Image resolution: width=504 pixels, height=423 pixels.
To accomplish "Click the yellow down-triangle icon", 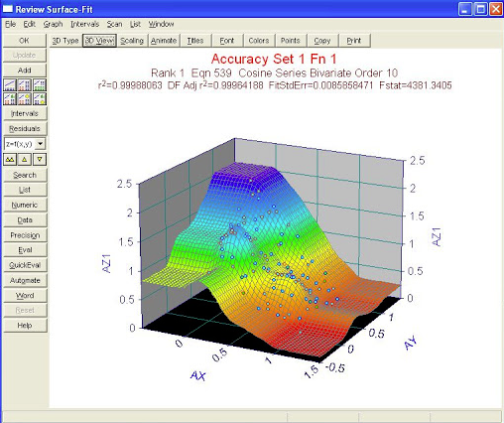I will (40, 160).
